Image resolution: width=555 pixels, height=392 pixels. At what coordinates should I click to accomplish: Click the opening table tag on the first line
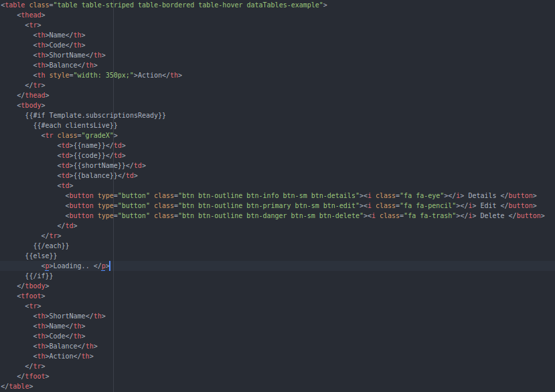pyautogui.click(x=13, y=5)
